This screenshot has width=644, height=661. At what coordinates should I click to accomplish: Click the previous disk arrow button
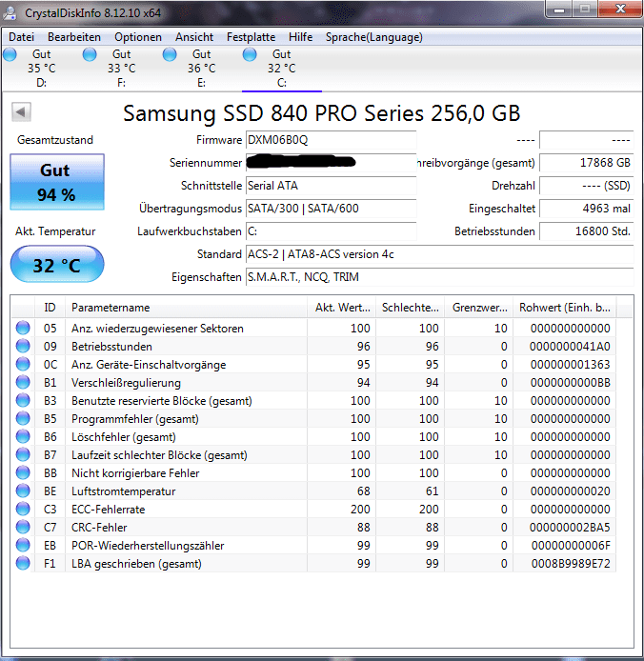coord(21,112)
